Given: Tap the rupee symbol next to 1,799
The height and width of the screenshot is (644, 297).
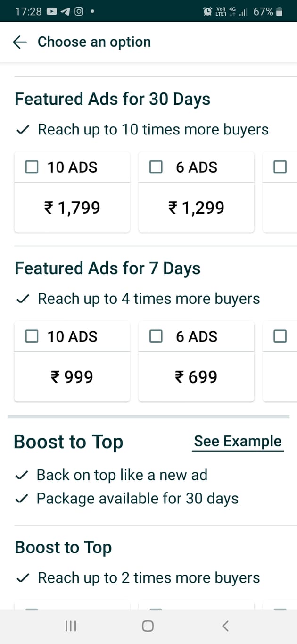Looking at the screenshot, I should coord(49,208).
